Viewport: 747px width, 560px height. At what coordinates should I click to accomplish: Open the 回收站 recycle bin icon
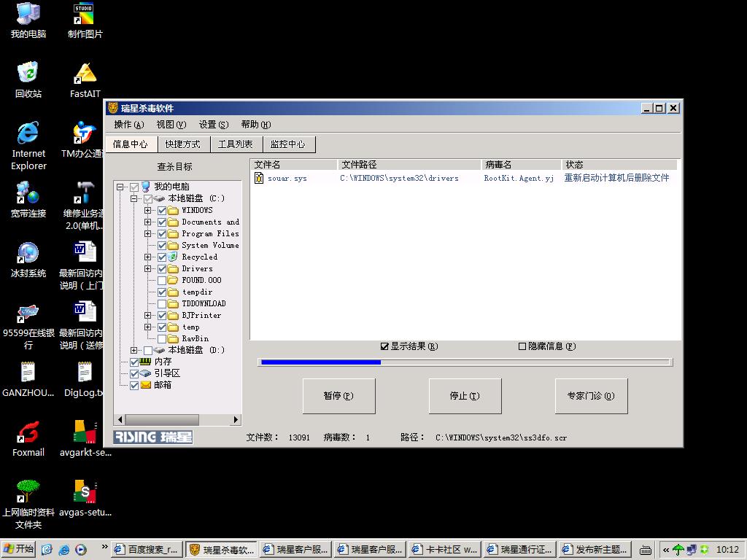tap(28, 80)
